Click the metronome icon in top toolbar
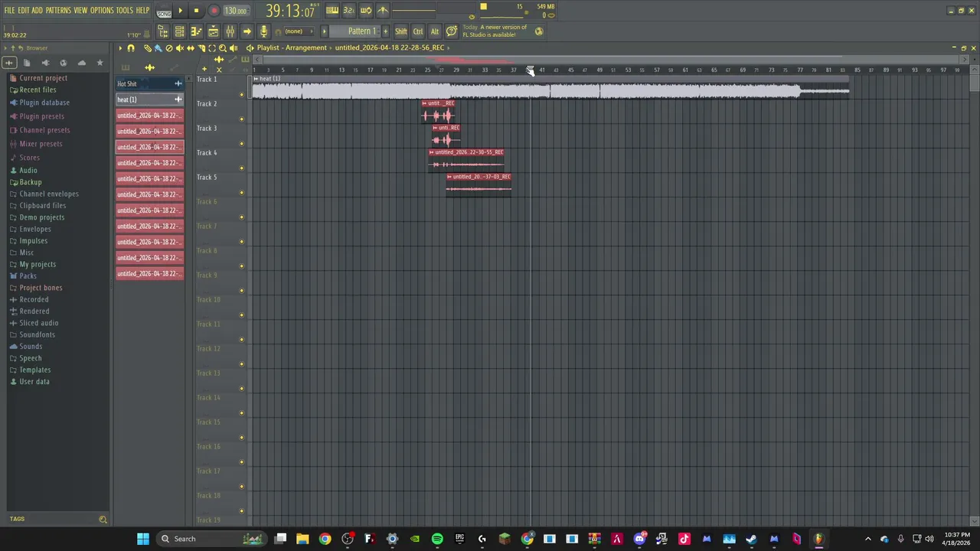980x551 pixels. [x=383, y=10]
